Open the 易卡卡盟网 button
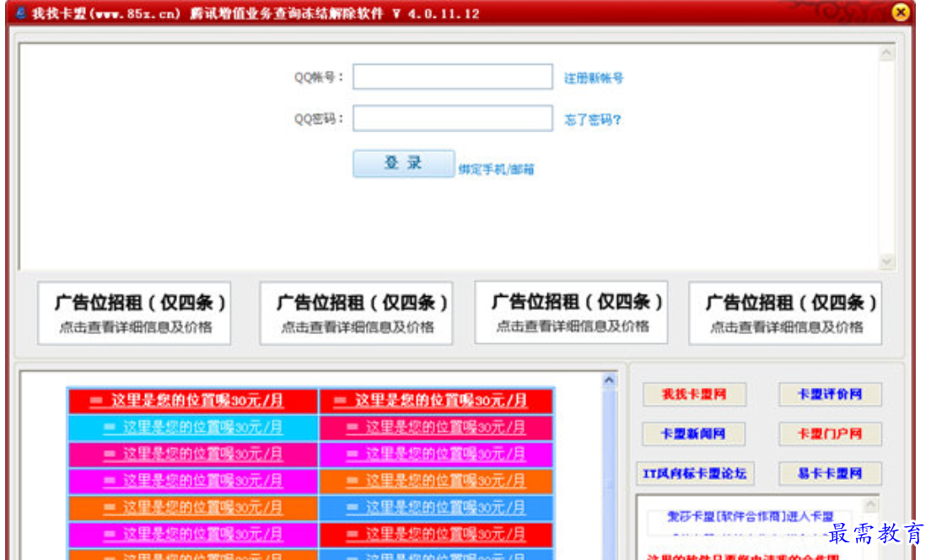Viewport: 931px width, 560px height. [x=830, y=474]
